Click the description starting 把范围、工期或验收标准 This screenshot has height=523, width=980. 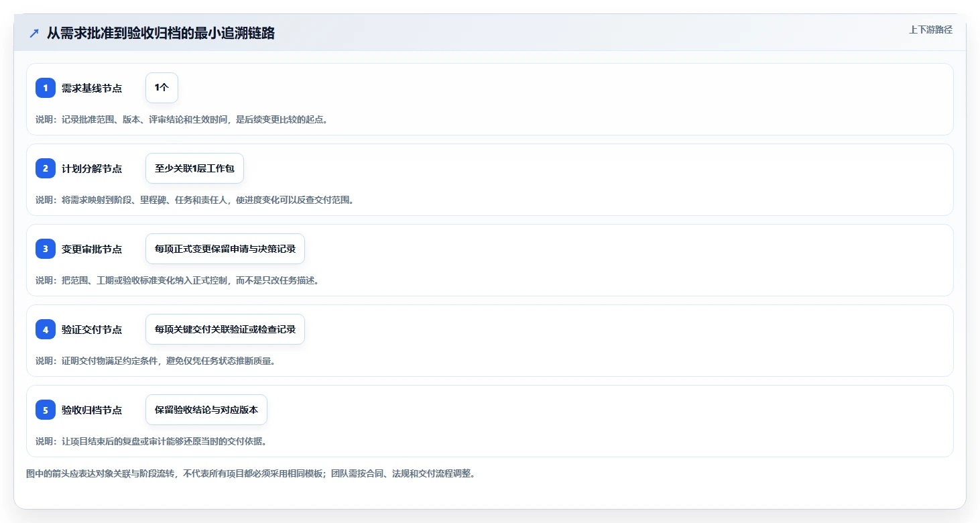pyautogui.click(x=178, y=280)
